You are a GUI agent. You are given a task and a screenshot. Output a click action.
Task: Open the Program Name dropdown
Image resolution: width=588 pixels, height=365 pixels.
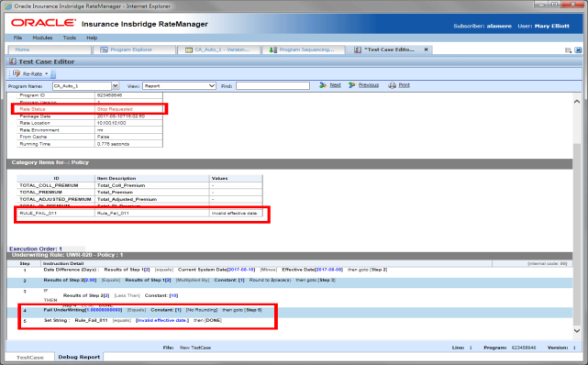tap(116, 86)
